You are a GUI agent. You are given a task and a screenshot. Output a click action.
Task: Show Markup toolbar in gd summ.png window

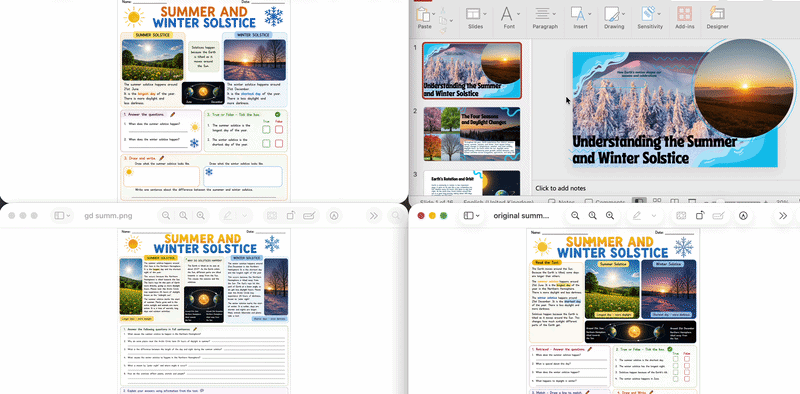pyautogui.click(x=334, y=216)
